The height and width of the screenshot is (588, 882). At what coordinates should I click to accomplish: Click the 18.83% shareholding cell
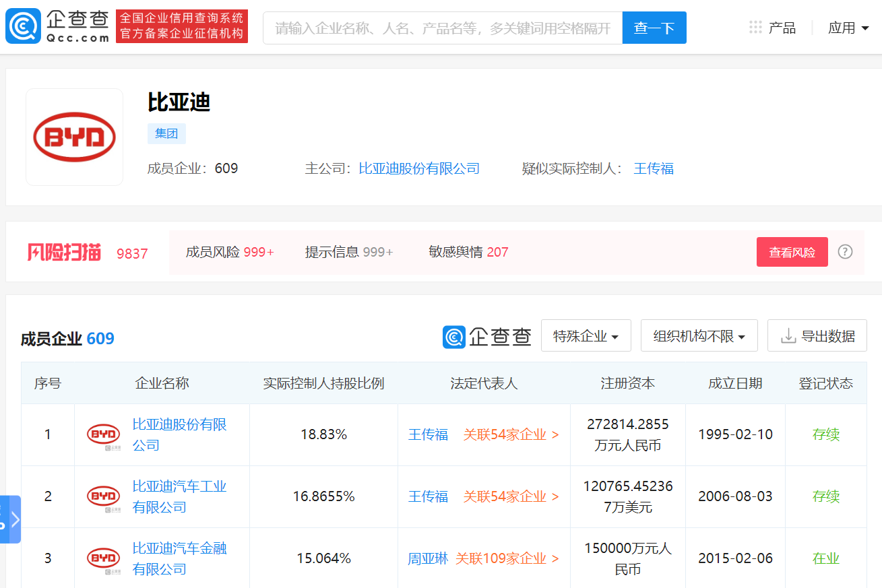point(323,434)
